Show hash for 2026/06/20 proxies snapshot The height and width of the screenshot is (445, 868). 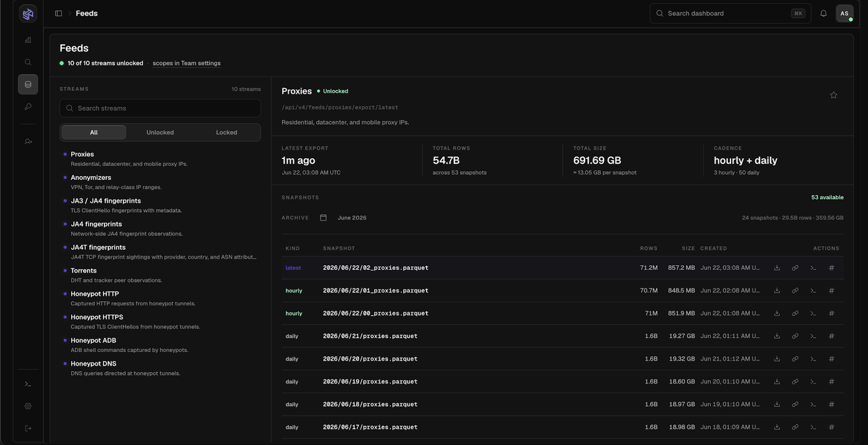tap(831, 359)
